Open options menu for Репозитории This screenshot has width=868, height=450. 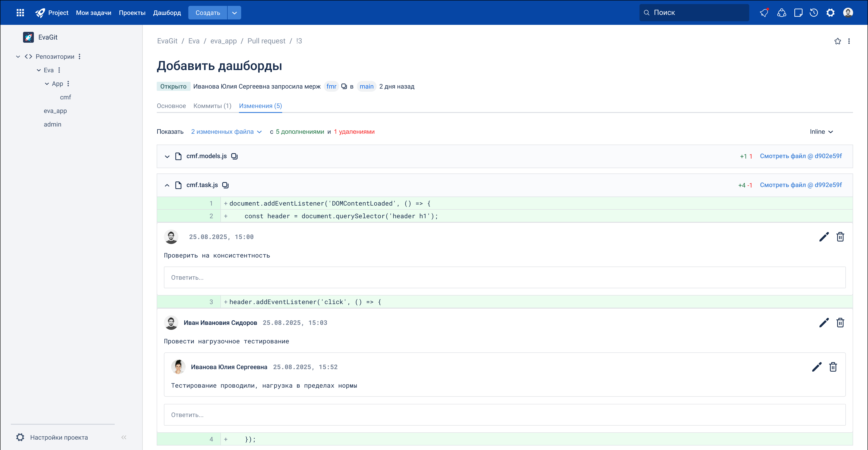79,57
